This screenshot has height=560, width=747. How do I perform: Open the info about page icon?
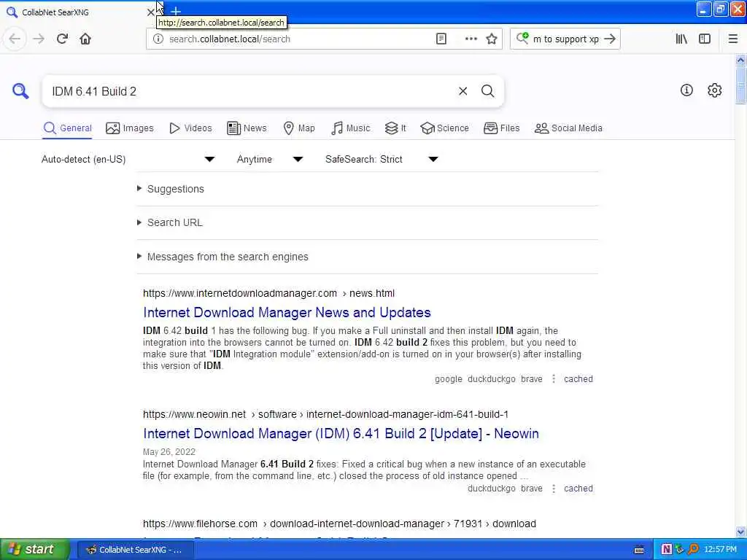(686, 90)
